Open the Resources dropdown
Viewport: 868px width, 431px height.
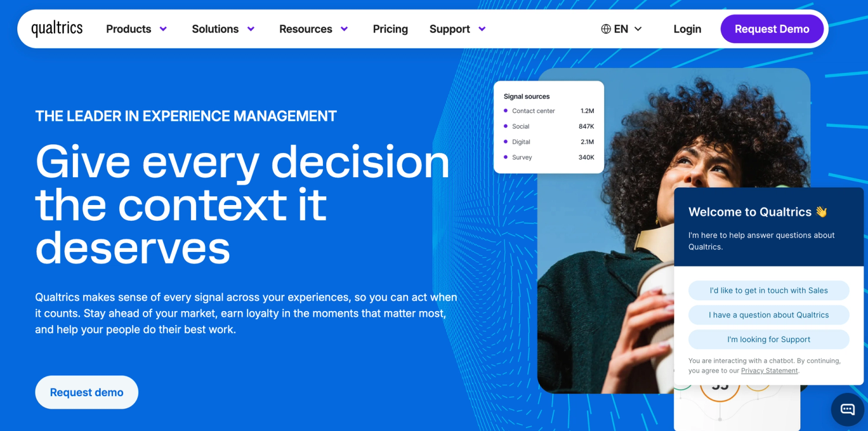tap(306, 28)
